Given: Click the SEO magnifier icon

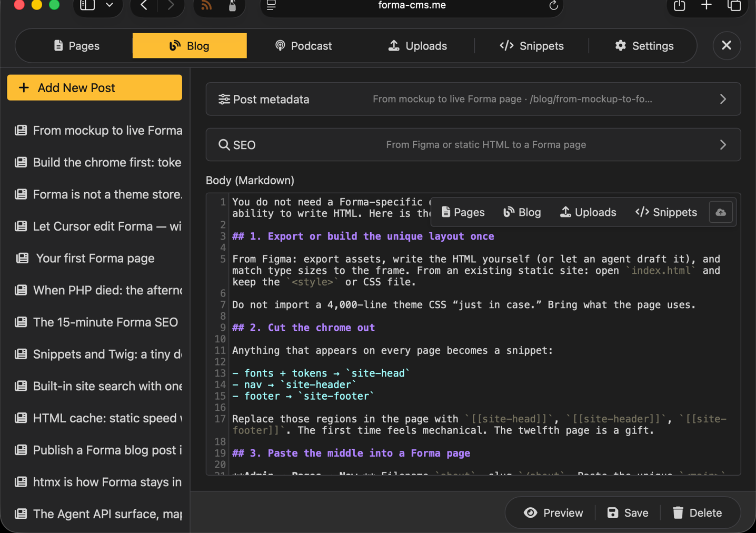Looking at the screenshot, I should 224,145.
